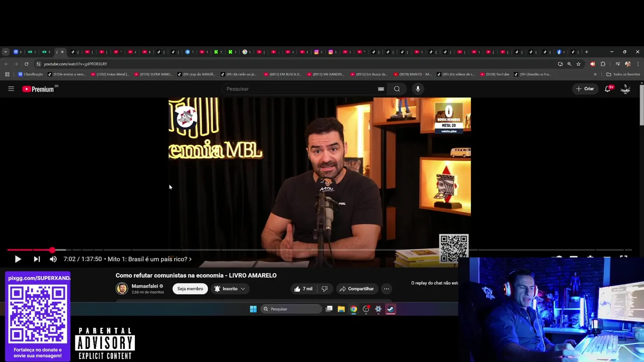This screenshot has height=362, width=644.
Task: Open Task View from the taskbar
Action: point(329,309)
